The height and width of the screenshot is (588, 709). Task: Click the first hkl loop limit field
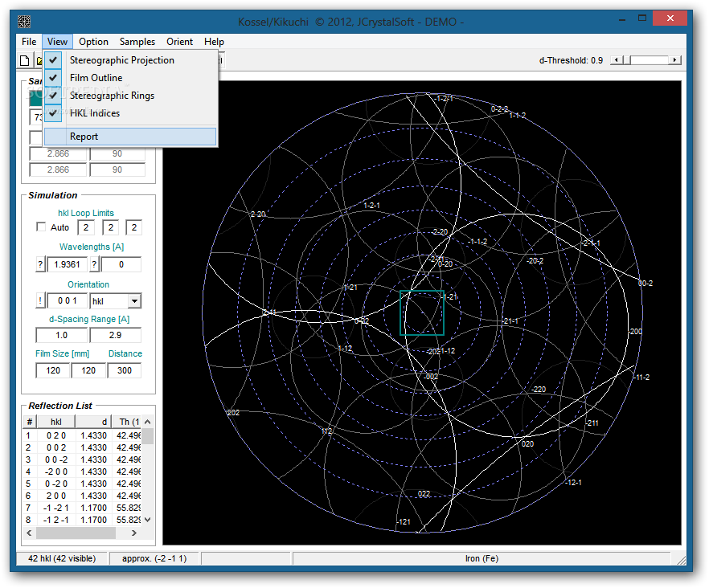click(86, 227)
